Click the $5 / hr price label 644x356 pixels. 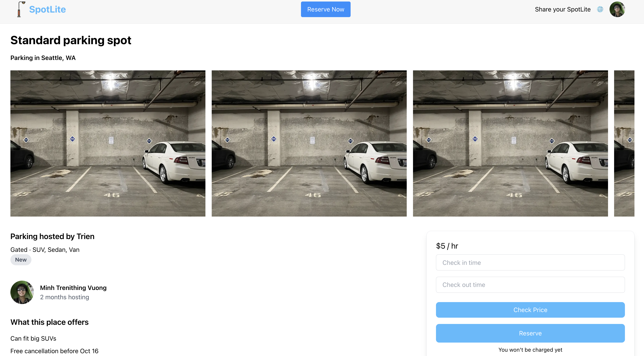click(x=447, y=246)
